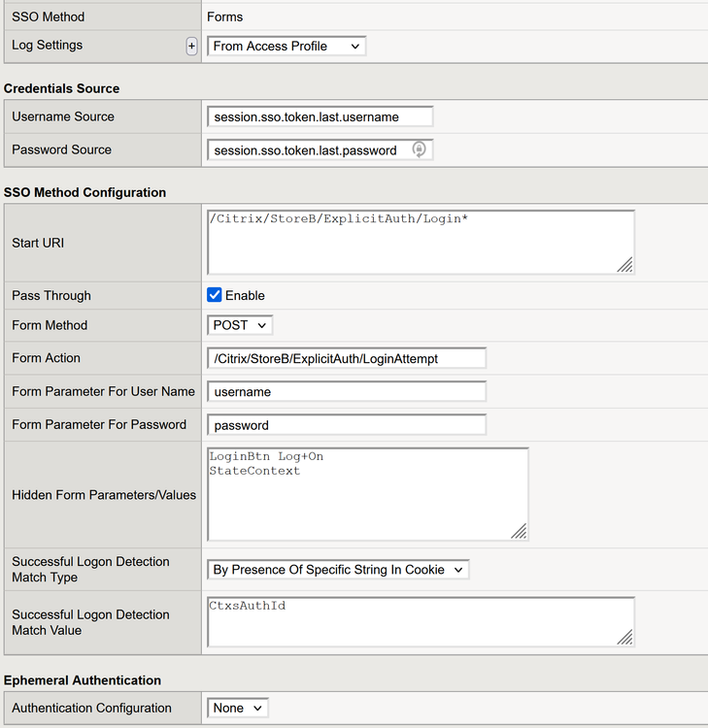This screenshot has width=708, height=728.
Task: Click inside the Start URI text area
Action: 420,243
